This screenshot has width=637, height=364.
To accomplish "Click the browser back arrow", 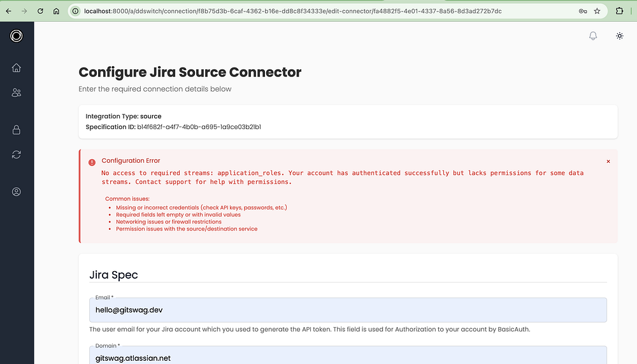I will point(8,11).
